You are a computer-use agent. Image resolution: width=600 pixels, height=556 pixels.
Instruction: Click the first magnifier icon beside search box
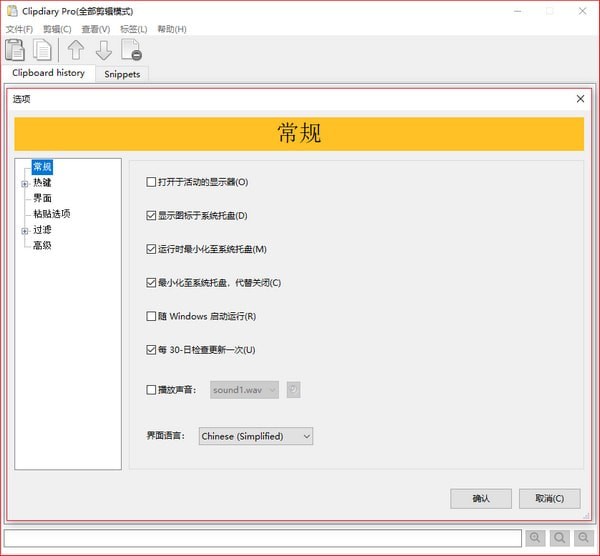click(x=535, y=538)
